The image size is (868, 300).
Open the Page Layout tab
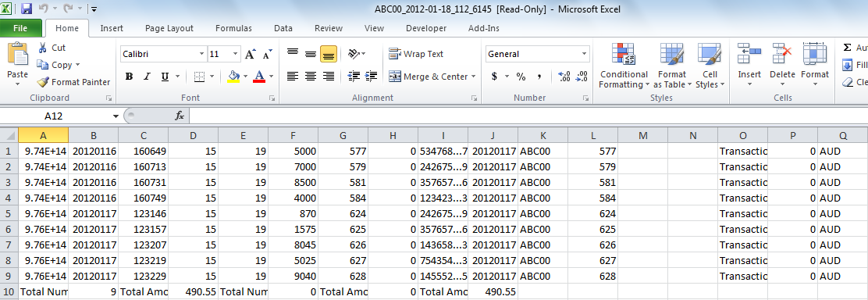pos(169,28)
